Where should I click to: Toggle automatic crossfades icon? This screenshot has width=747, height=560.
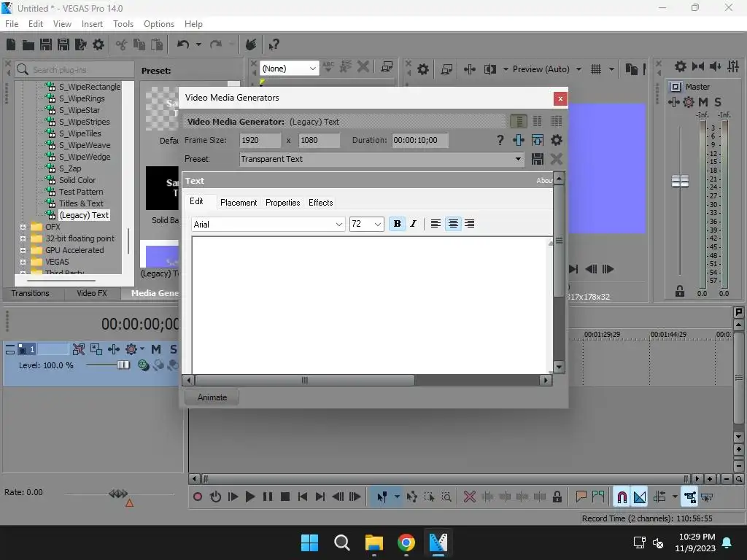pos(640,497)
